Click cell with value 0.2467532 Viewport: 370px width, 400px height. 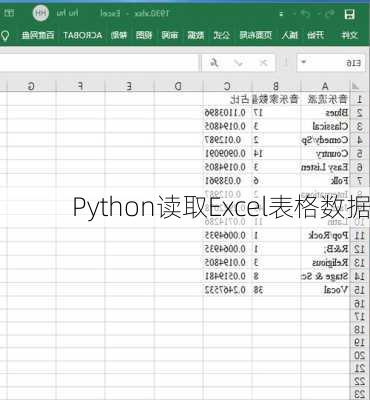coord(227,290)
